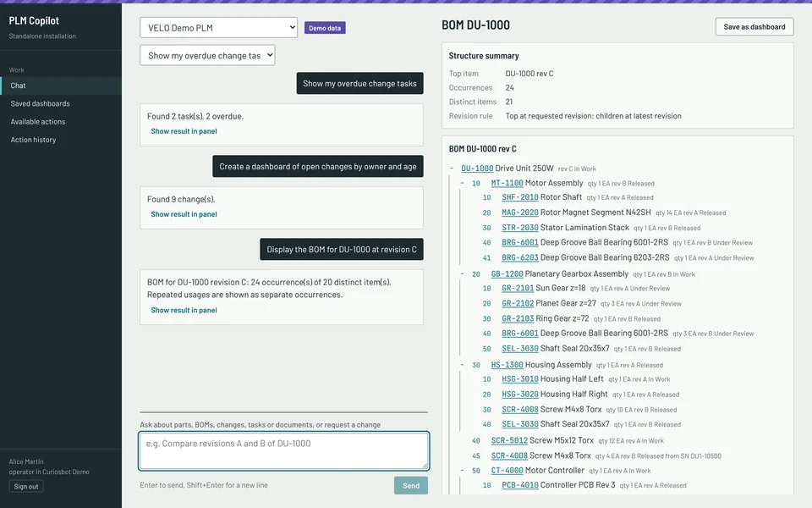
Task: Click the Demo data badge
Action: [325, 28]
